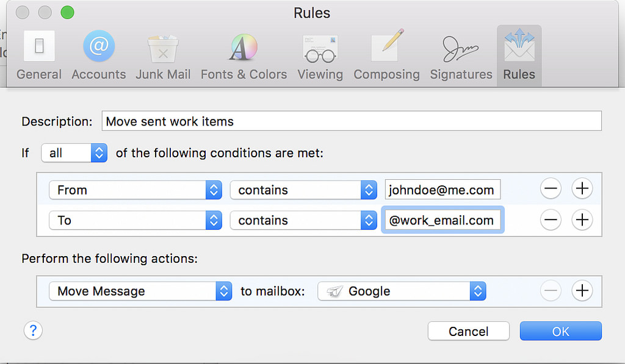
Task: Go to Signatures preferences
Action: 461,56
